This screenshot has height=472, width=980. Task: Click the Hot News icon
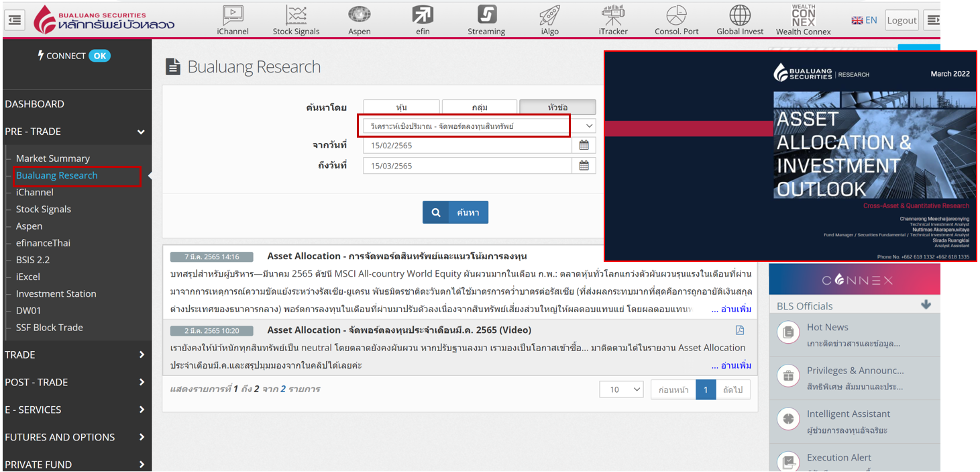pyautogui.click(x=788, y=332)
